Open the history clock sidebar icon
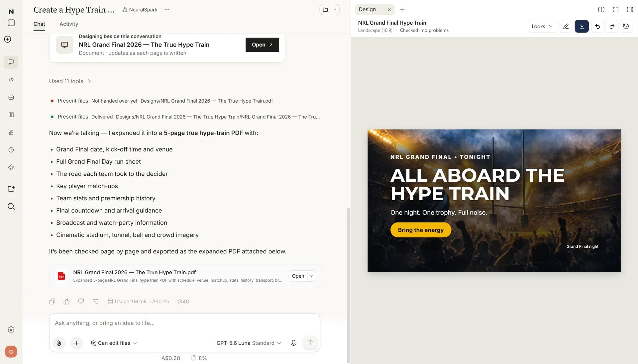Viewport: 638px width, 364px height. [x=11, y=150]
